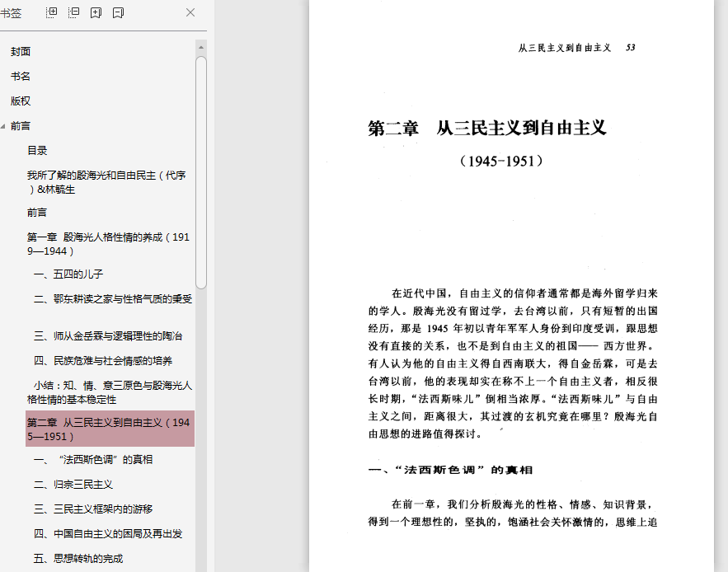Jump to the 目录 bookmark
The height and width of the screenshot is (572, 728).
coord(37,151)
